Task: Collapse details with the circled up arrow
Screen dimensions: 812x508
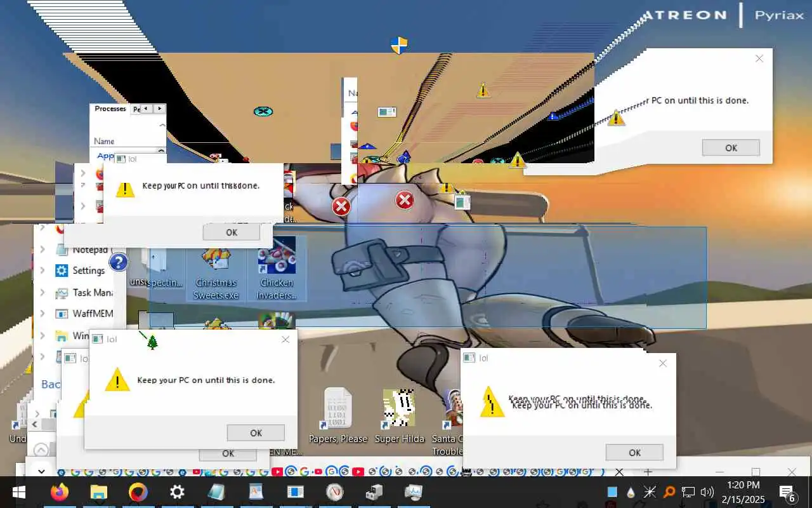Action: tap(41, 450)
